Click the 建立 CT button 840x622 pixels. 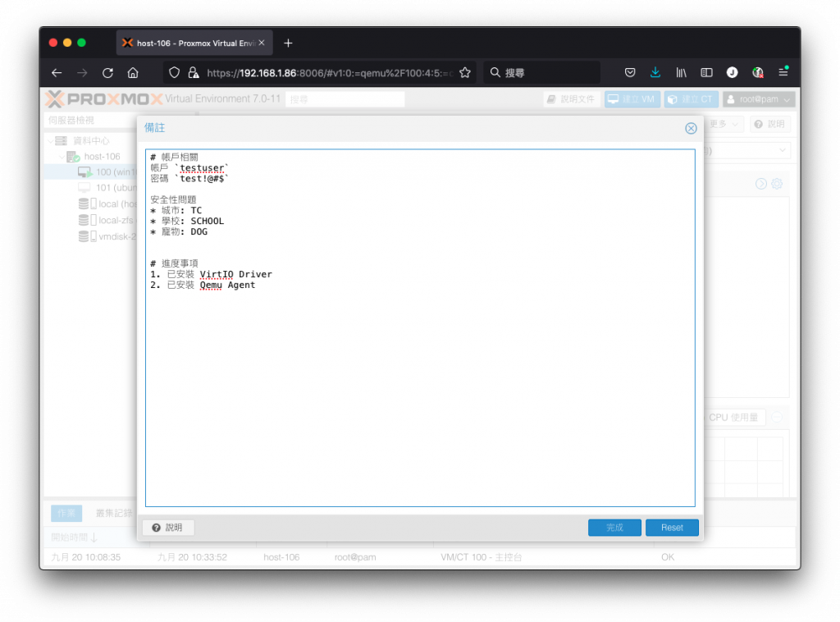pos(691,99)
